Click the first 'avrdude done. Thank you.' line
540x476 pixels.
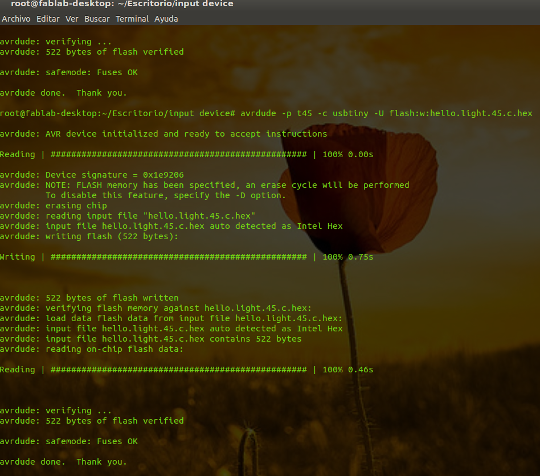coord(63,93)
